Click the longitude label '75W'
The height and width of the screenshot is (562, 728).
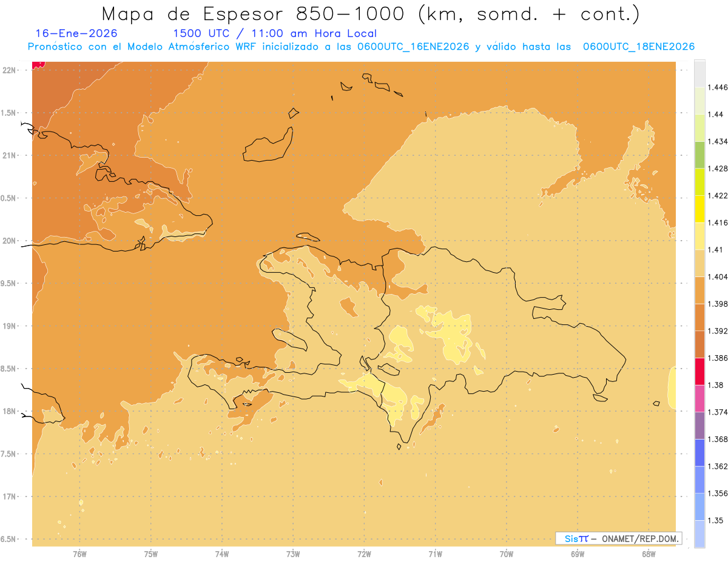(x=151, y=554)
